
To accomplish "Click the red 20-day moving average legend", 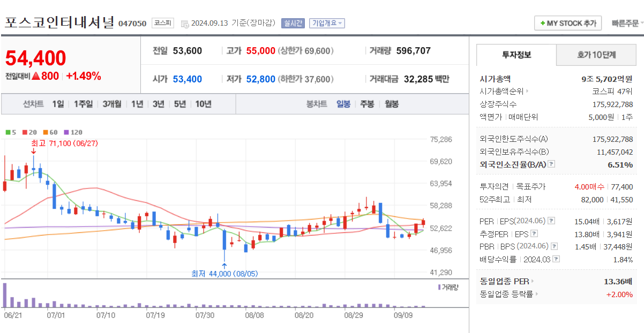I will coord(29,132).
